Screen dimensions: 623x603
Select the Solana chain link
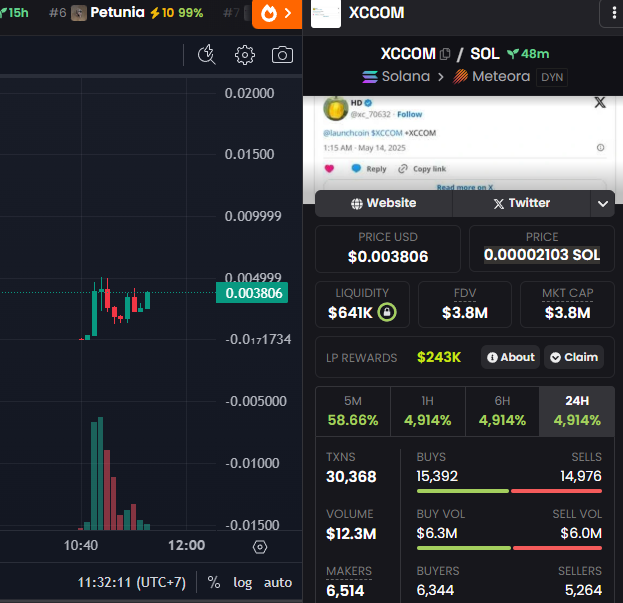click(396, 76)
